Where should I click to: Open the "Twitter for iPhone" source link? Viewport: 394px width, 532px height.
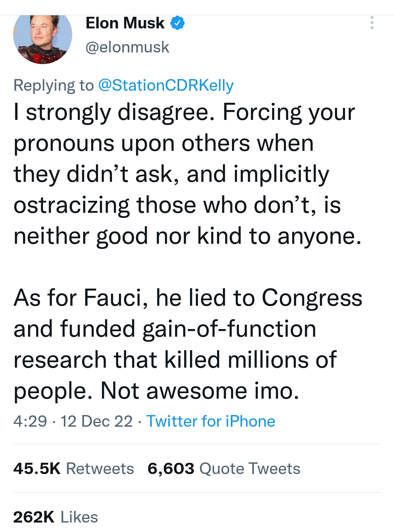point(210,421)
